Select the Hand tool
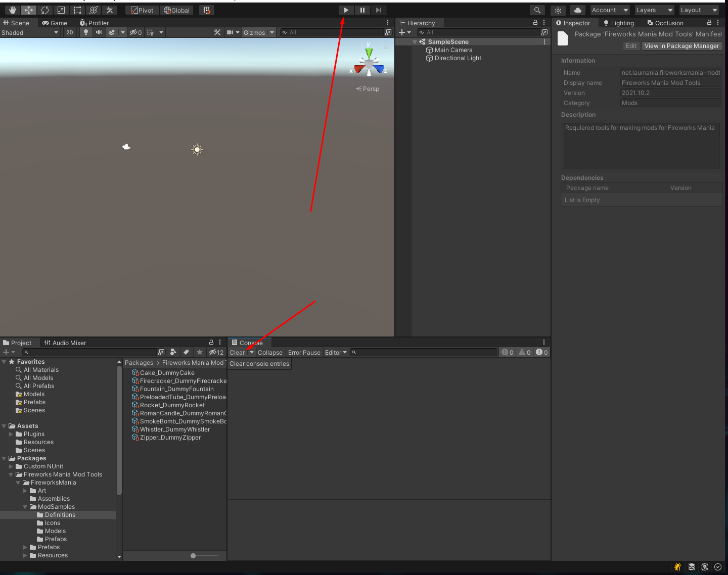728x575 pixels. (x=12, y=10)
